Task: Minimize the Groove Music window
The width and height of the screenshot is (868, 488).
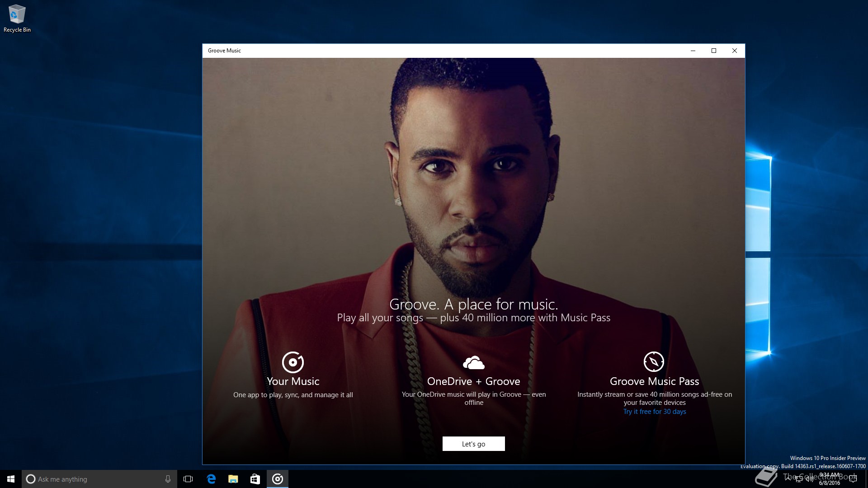Action: click(693, 51)
